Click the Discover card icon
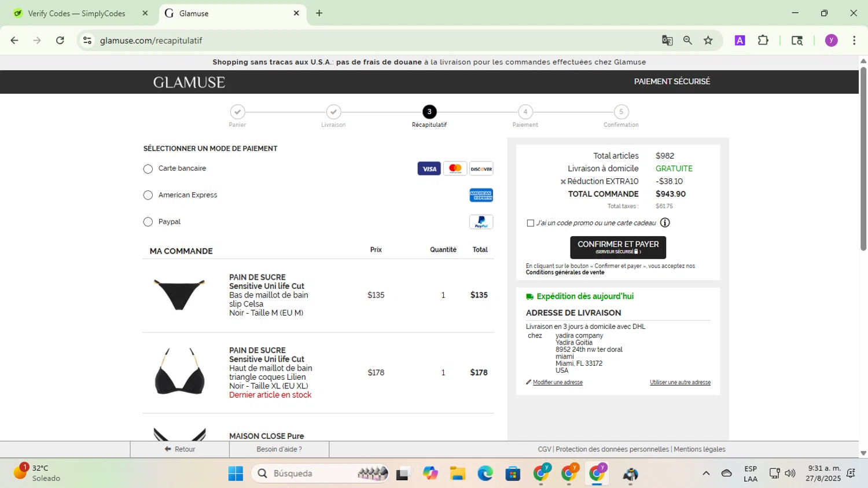This screenshot has height=488, width=868. pos(481,169)
